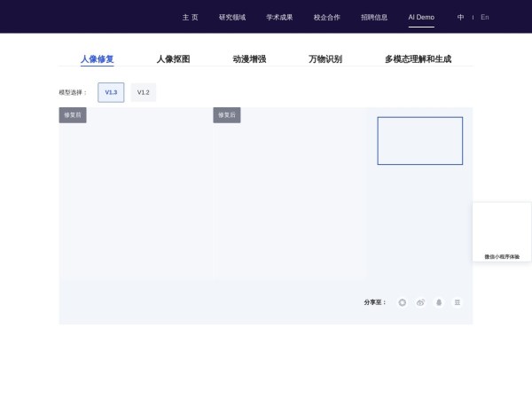Switch language to En
This screenshot has height=399, width=532.
pyautogui.click(x=485, y=17)
